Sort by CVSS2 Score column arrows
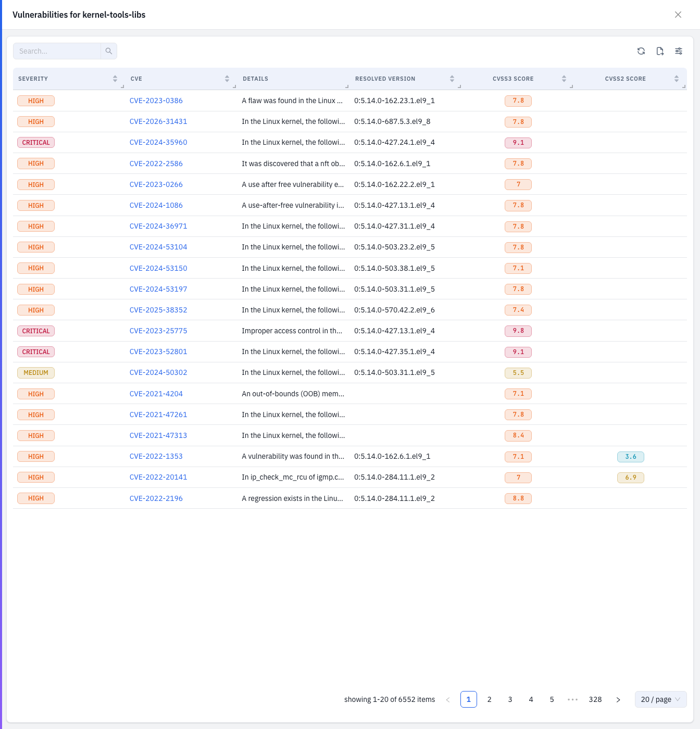 click(x=677, y=79)
